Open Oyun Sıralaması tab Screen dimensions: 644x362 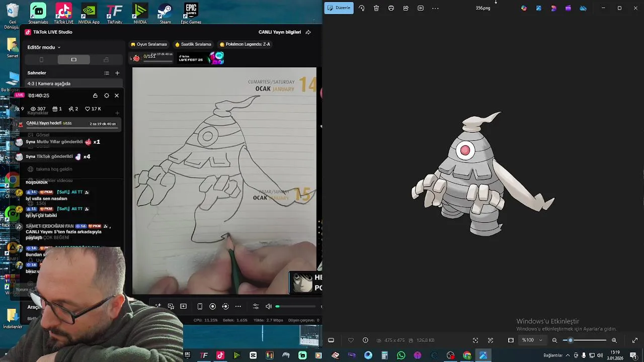click(x=149, y=44)
